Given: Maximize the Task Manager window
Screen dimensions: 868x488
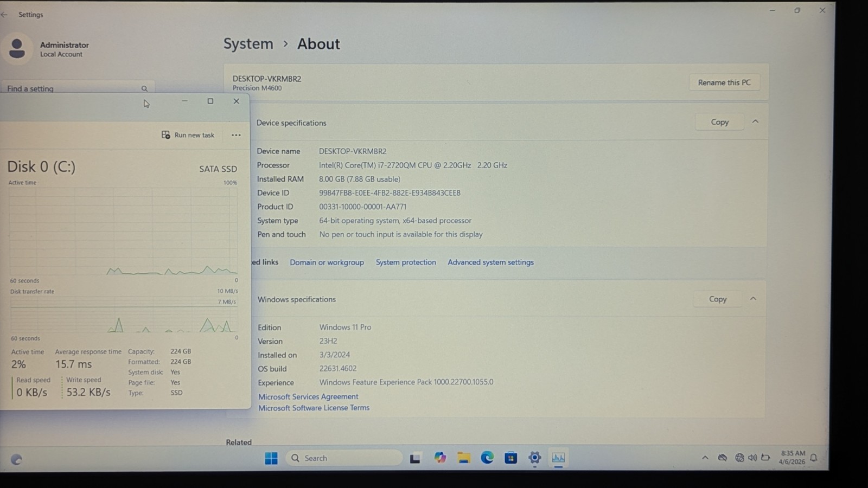Looking at the screenshot, I should 210,101.
